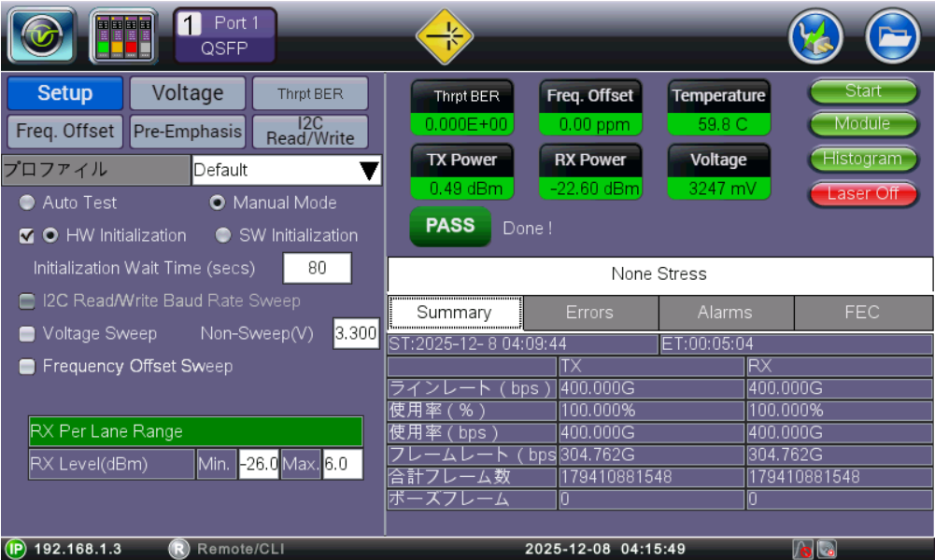
Task: Open the I2C Read/Write tab
Action: (310, 131)
